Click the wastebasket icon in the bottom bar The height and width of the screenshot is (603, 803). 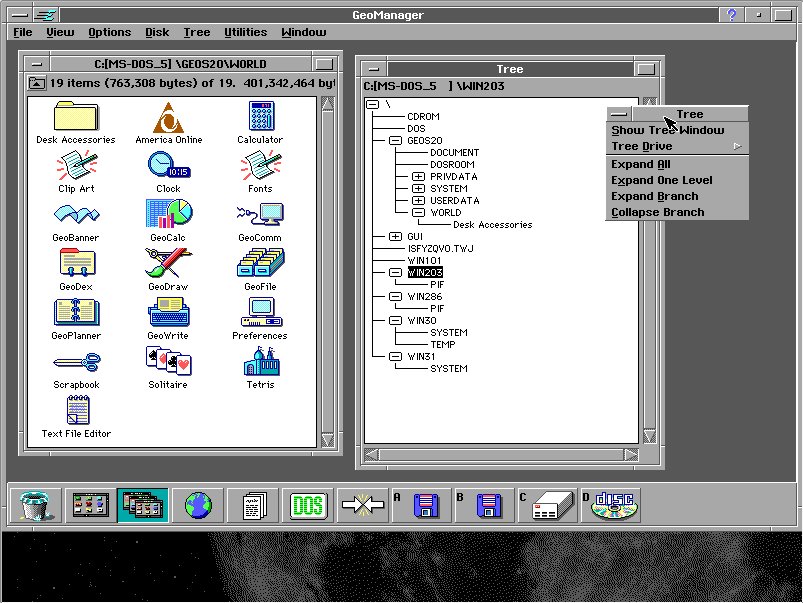(35, 505)
